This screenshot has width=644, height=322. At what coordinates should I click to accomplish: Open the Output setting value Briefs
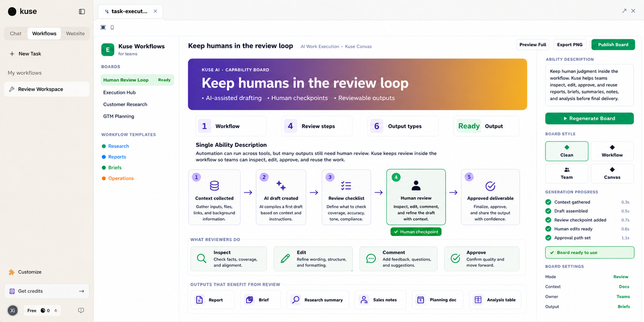coord(623,307)
